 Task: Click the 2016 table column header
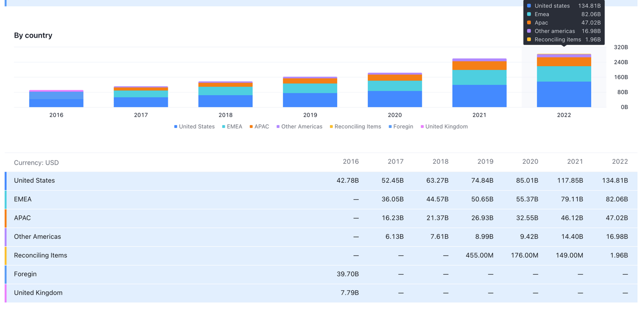coord(351,162)
